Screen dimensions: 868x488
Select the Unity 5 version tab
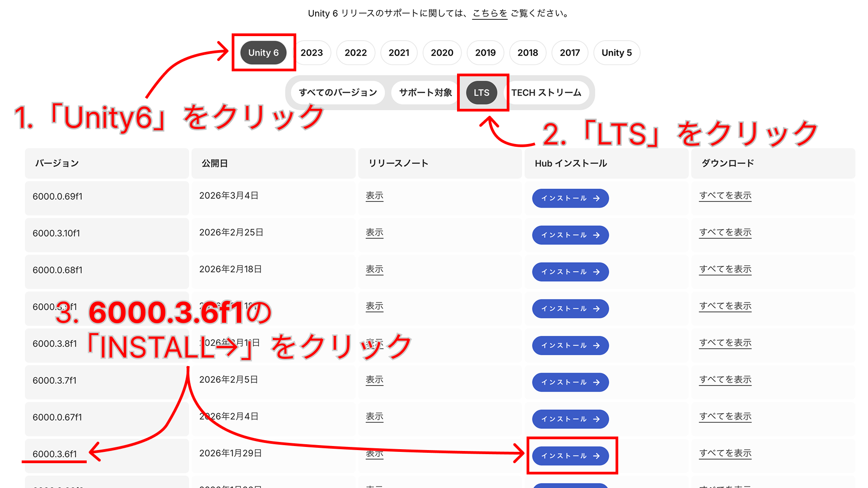(x=616, y=53)
